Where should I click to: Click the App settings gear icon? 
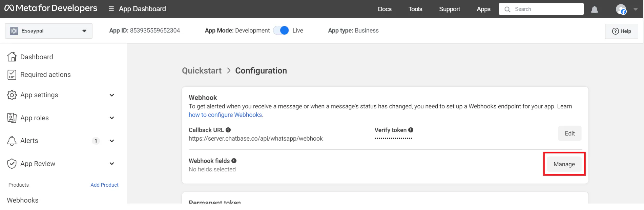12,95
